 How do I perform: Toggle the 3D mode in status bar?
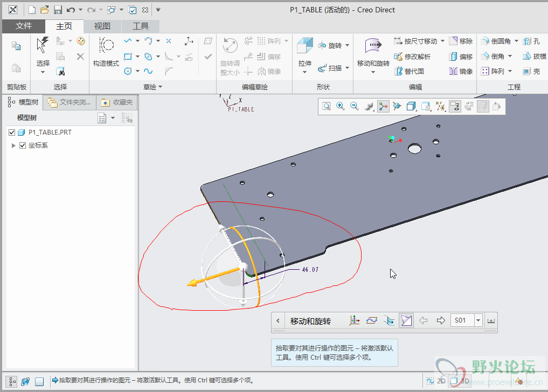460,381
